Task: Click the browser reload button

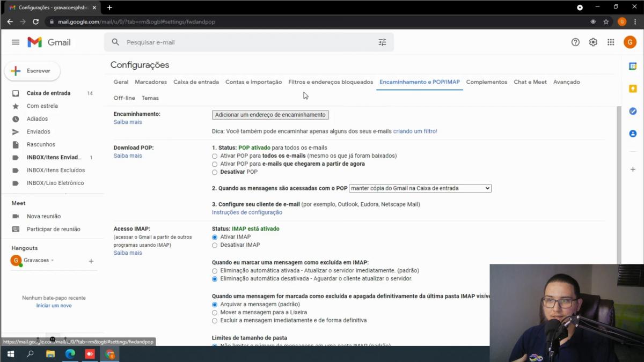Action: pos(35,22)
